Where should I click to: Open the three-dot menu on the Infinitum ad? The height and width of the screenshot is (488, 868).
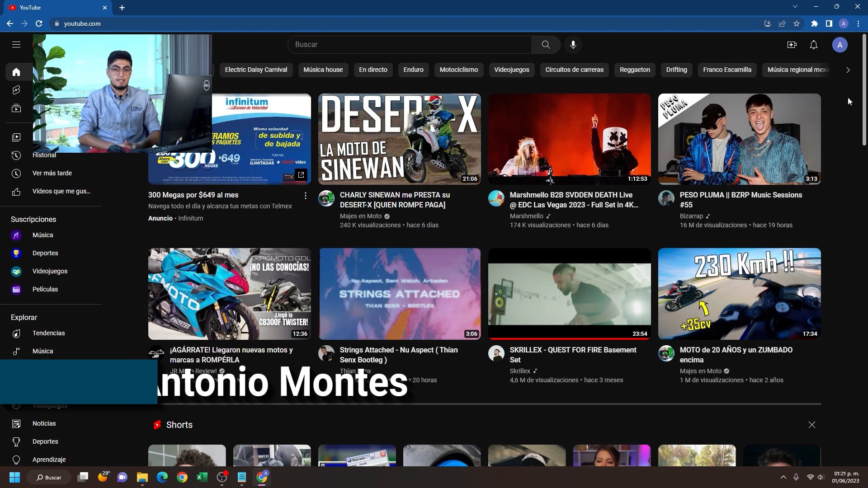click(305, 195)
